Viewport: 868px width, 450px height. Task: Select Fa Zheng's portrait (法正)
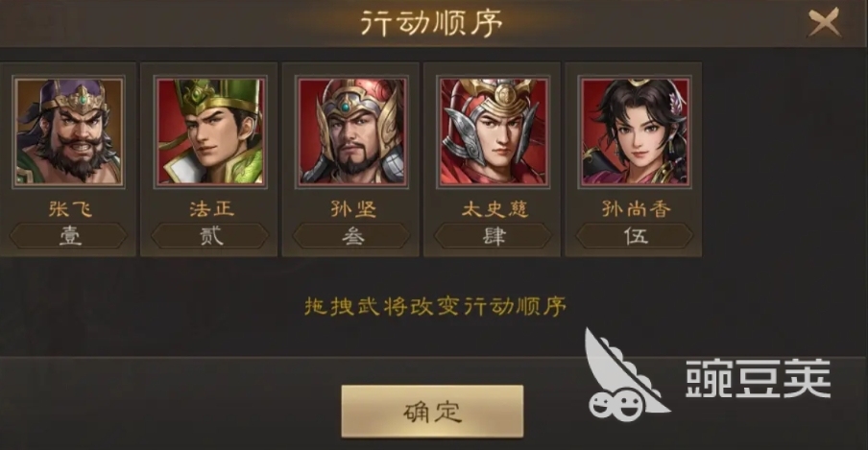210,132
